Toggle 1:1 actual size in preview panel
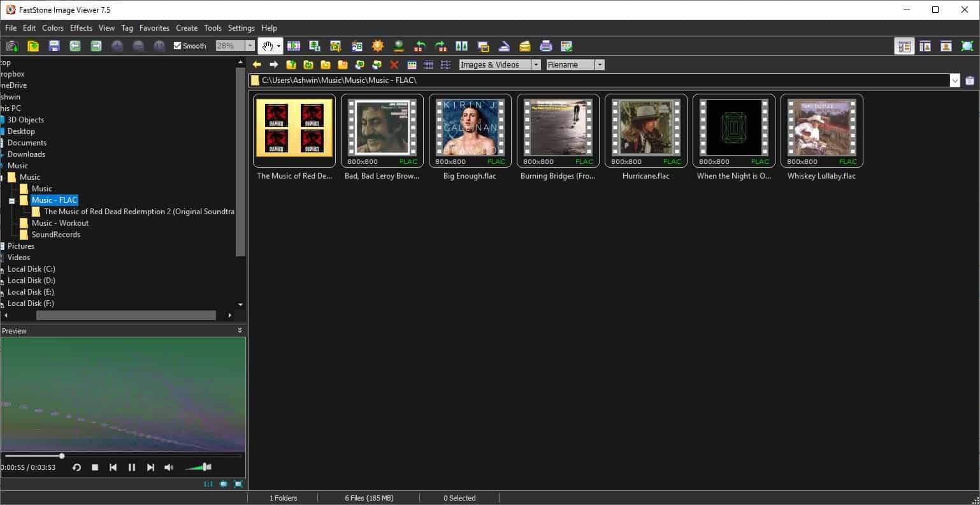Image resolution: width=980 pixels, height=505 pixels. coord(208,484)
